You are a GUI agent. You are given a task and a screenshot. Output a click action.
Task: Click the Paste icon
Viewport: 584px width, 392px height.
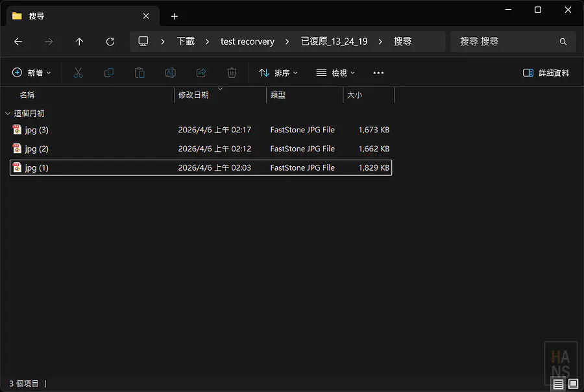pos(139,73)
